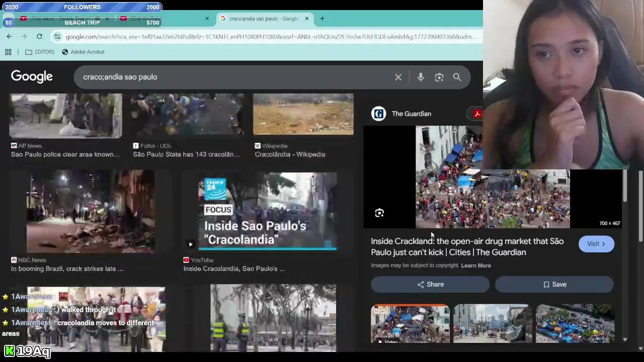Visit the Guardian article page
Viewport: 644px width, 362px height.
(596, 244)
